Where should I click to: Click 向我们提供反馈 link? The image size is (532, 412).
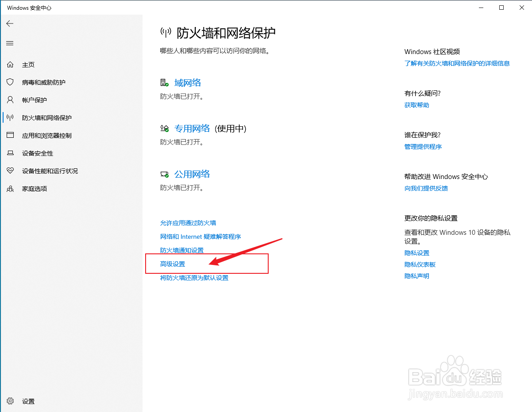coord(426,188)
